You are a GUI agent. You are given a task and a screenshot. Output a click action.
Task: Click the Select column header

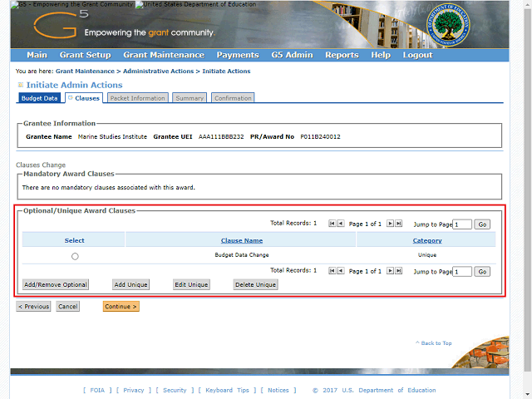pyautogui.click(x=74, y=240)
